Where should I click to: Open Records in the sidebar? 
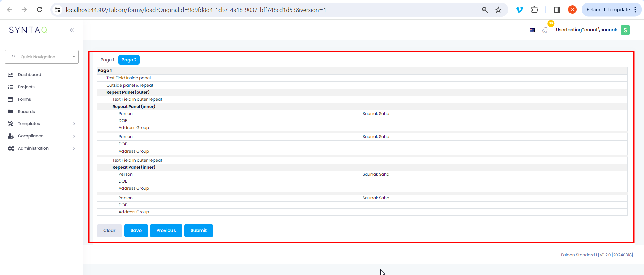point(26,112)
